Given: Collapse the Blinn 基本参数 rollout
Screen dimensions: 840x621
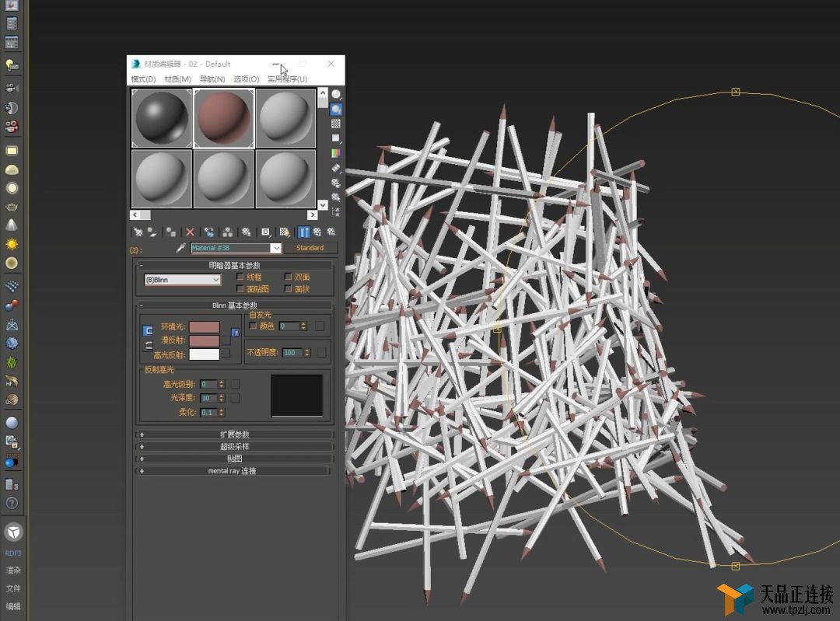Looking at the screenshot, I should point(235,305).
